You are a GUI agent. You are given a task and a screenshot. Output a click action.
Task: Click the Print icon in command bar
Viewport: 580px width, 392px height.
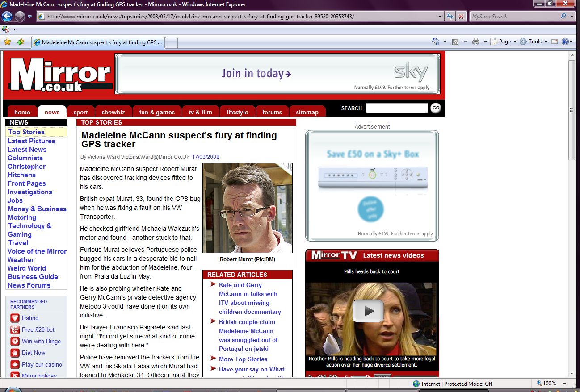pos(476,42)
